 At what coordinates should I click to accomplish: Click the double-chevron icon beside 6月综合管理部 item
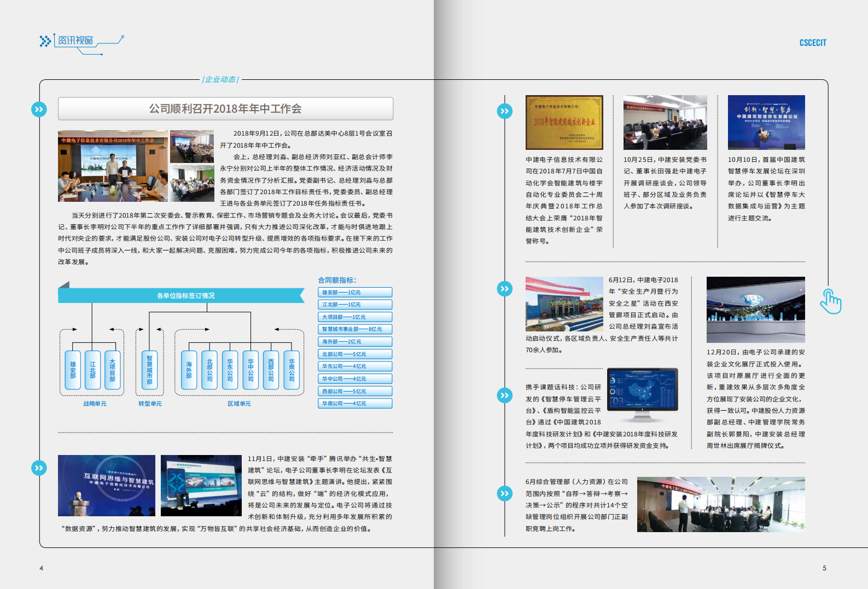coord(505,493)
